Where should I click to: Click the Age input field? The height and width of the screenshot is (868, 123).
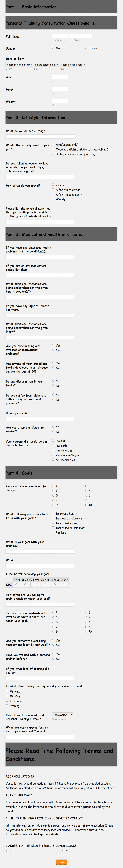60,77
